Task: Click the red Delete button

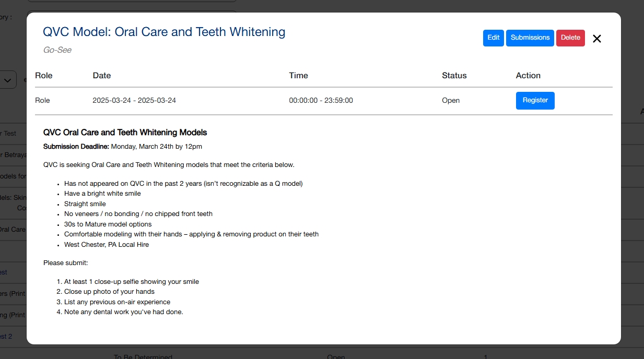Action: 570,38
